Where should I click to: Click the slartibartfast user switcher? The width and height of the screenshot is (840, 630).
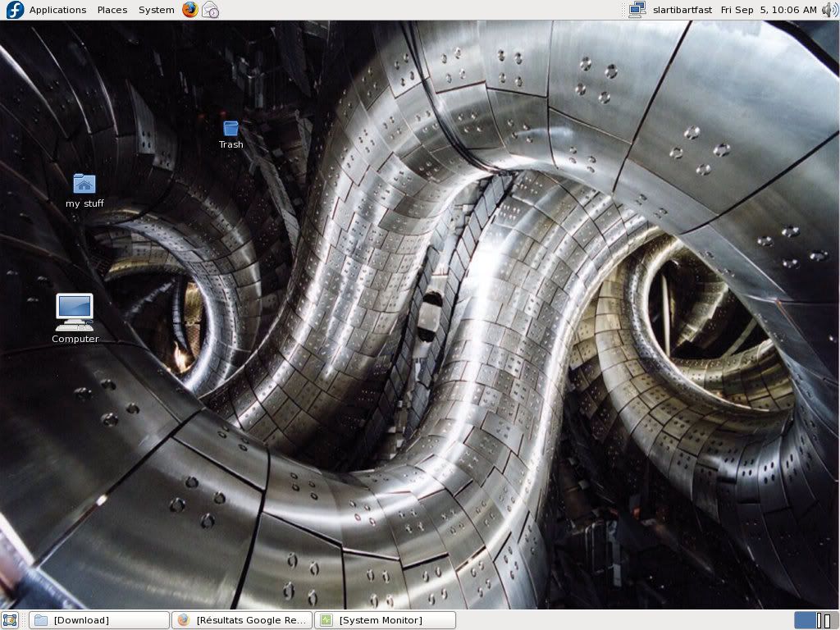click(682, 10)
